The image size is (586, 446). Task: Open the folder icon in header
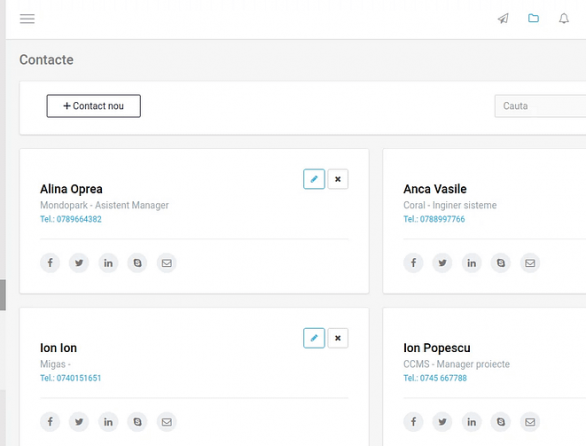(x=533, y=18)
